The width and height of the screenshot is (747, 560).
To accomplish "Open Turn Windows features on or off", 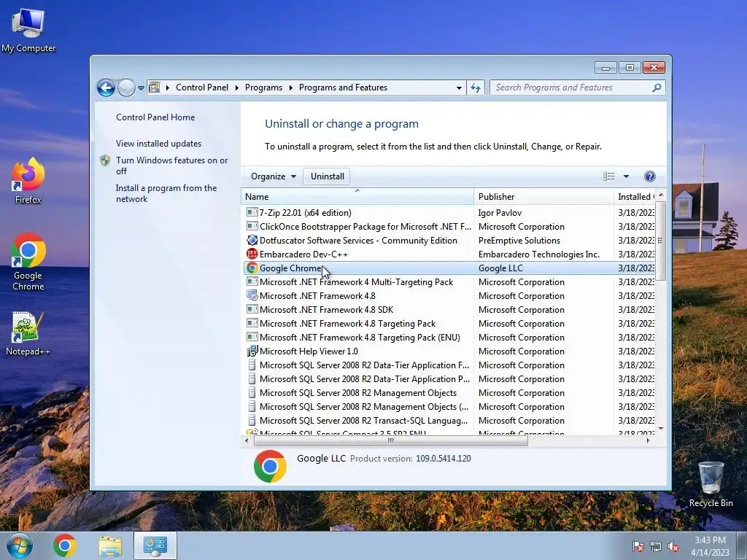I will (171, 166).
